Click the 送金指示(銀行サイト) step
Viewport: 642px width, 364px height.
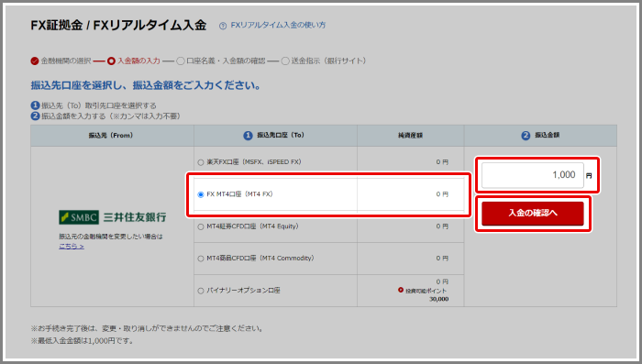click(324, 61)
